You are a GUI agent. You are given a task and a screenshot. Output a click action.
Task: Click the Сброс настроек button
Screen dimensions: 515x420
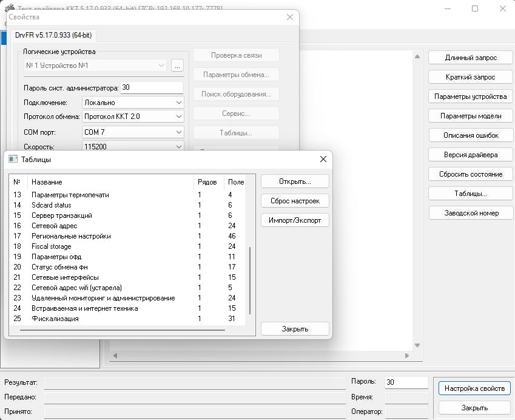coord(295,201)
